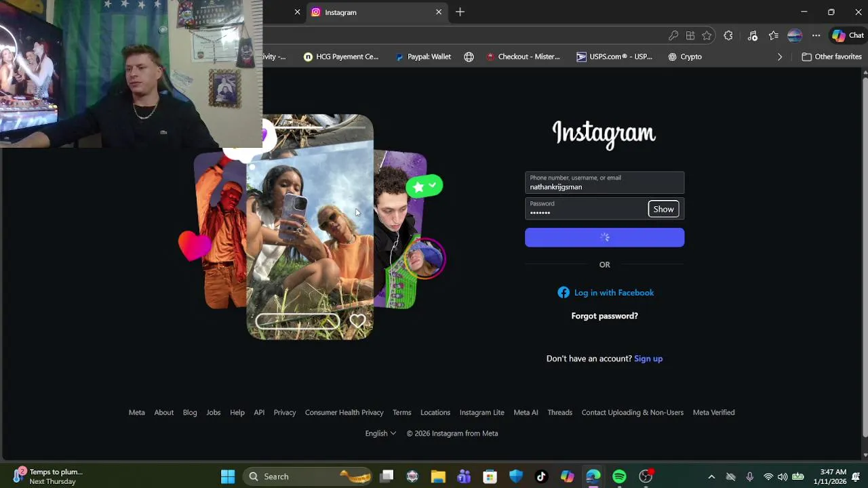Click the Meta footer link
Screen dimensions: 868x488
coord(137,412)
